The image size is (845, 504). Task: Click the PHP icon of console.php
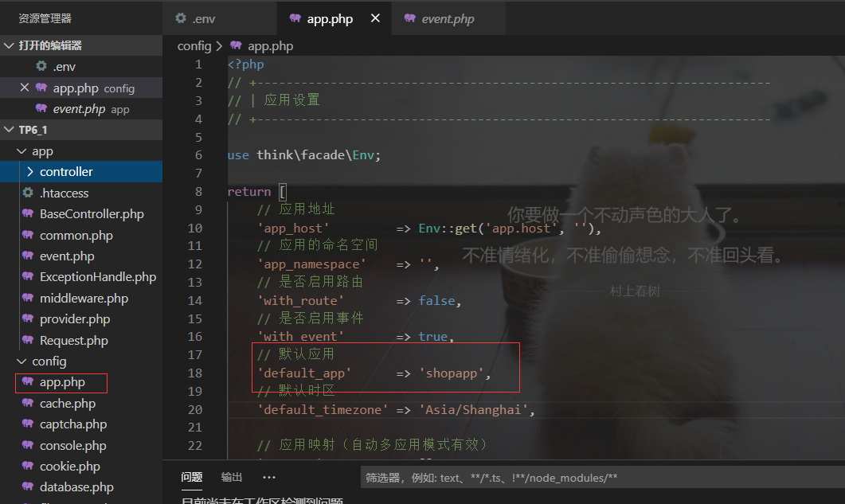pos(28,445)
